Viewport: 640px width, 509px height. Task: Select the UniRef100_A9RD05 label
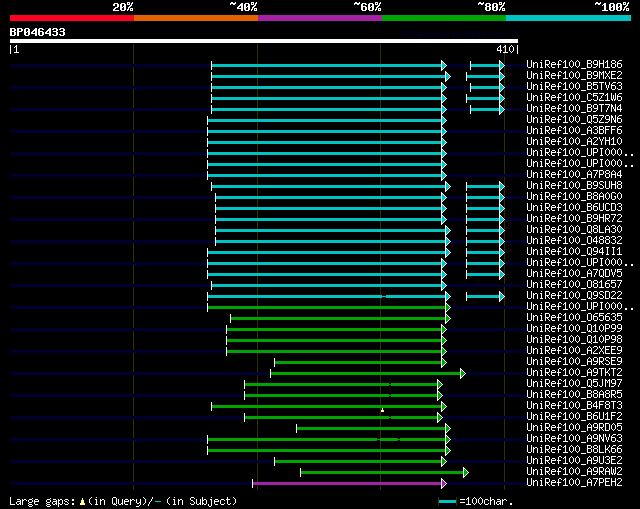point(574,428)
